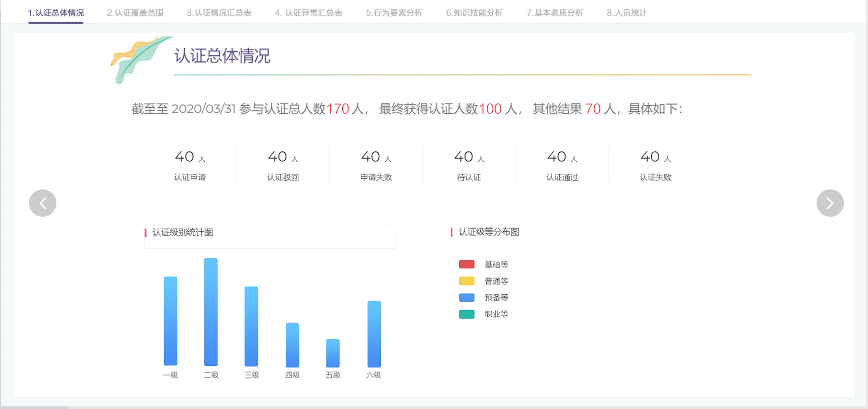The width and height of the screenshot is (868, 409).
Task: Click the 五级 bar in the chart
Action: point(333,353)
